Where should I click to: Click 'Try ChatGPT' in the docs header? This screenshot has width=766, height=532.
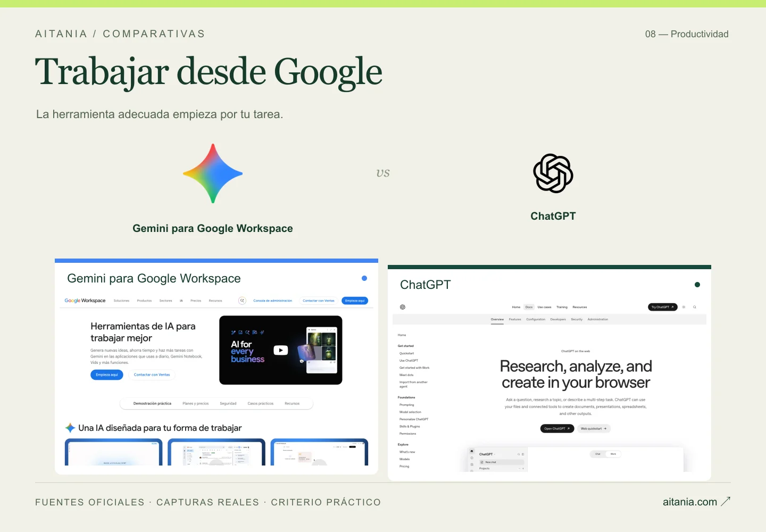tap(662, 307)
